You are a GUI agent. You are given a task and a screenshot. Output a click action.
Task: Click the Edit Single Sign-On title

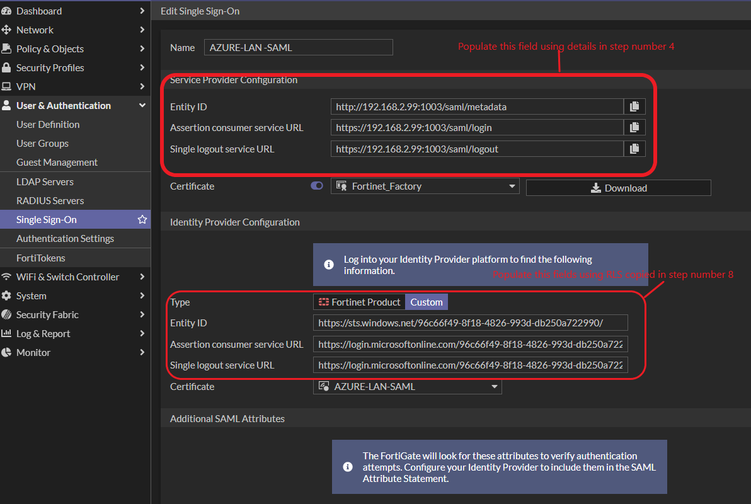[x=200, y=11]
